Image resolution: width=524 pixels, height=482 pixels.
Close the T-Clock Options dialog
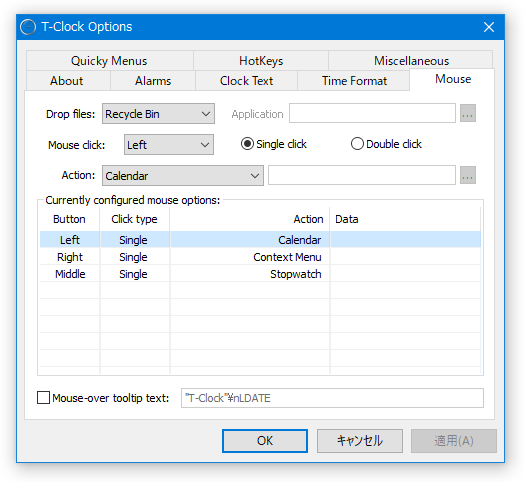pyautogui.click(x=489, y=27)
